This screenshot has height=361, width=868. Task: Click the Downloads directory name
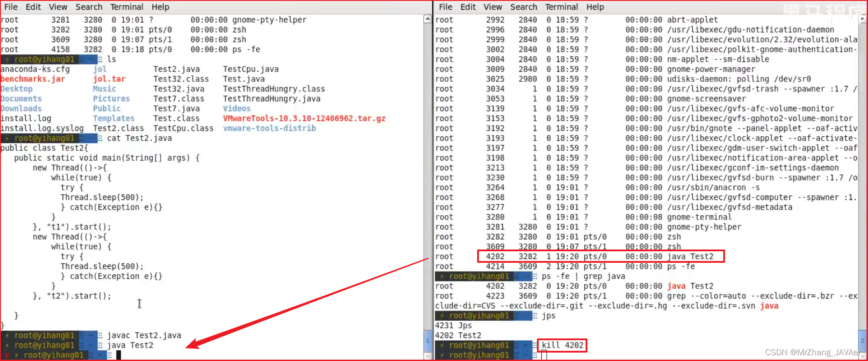(x=21, y=108)
